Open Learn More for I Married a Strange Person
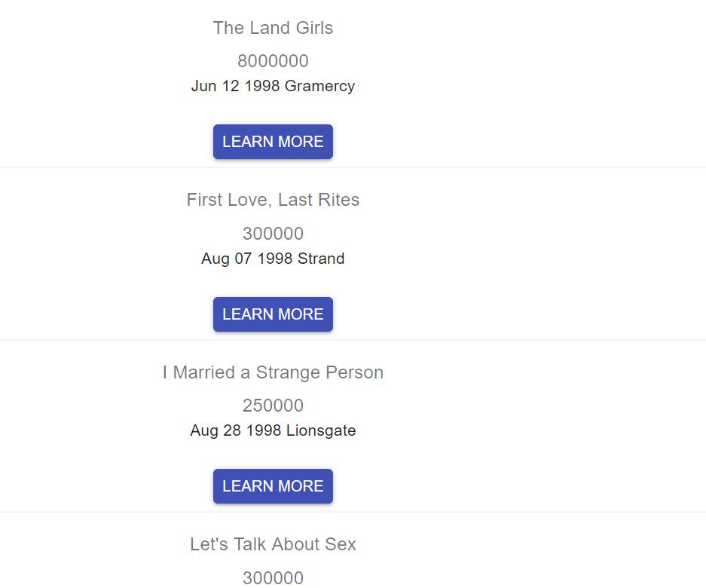The height and width of the screenshot is (588, 706). pos(273,486)
